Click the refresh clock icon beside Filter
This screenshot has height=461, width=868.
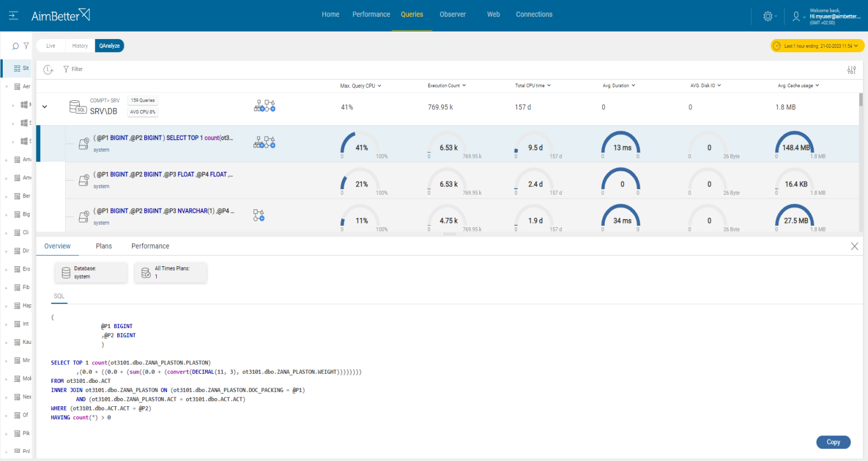(x=48, y=69)
